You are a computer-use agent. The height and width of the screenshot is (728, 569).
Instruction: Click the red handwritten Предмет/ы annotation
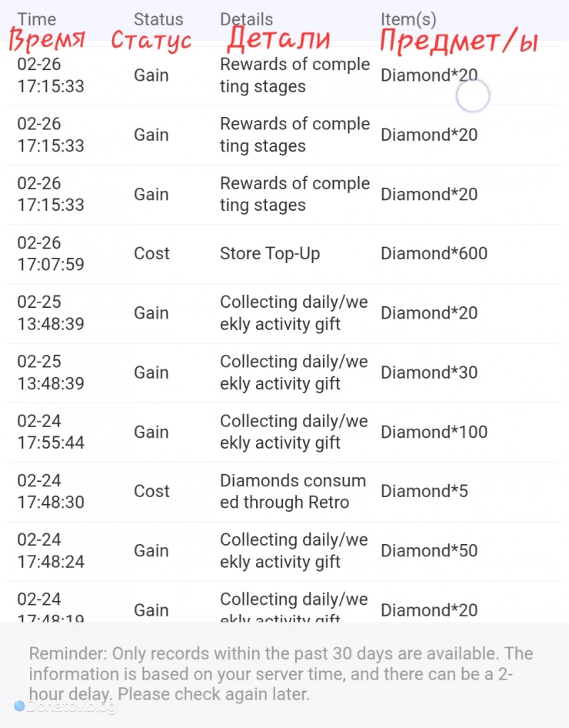458,41
